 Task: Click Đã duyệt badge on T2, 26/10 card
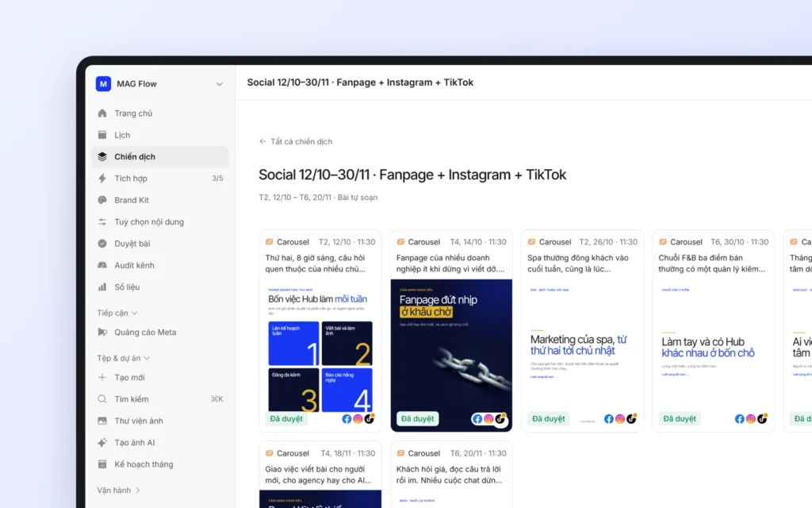pyautogui.click(x=549, y=419)
